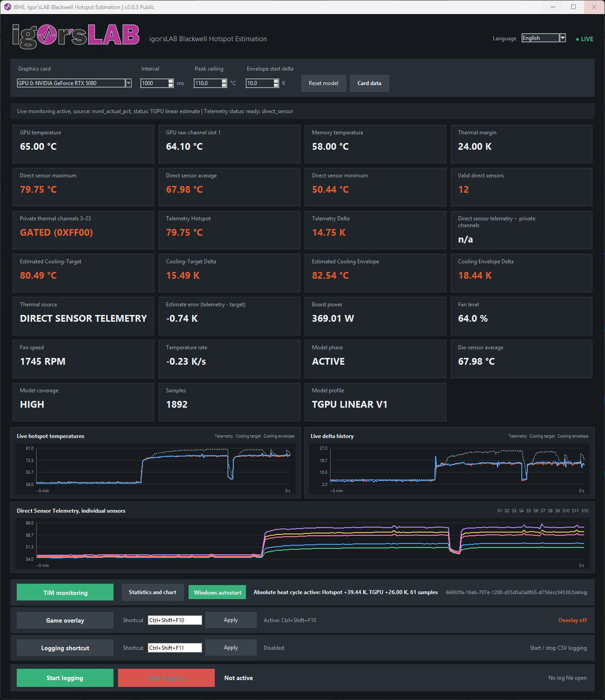
Task: Click the Live delta history chart
Action: (449, 469)
